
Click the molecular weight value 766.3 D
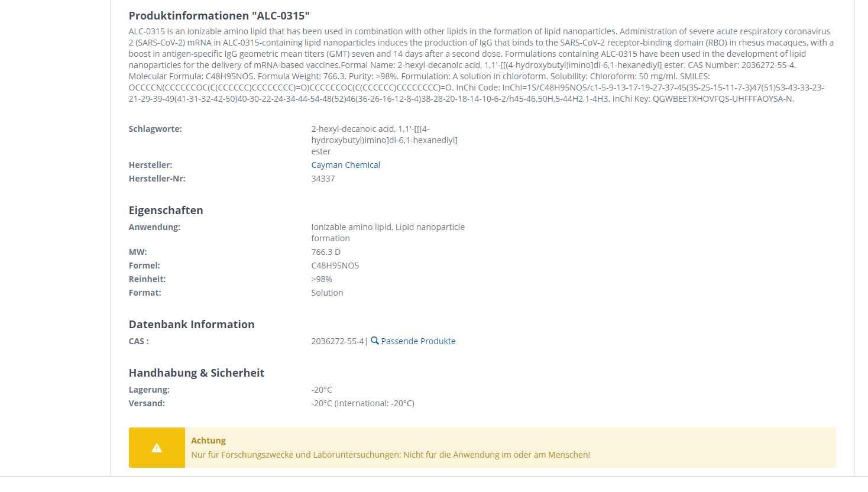[326, 252]
